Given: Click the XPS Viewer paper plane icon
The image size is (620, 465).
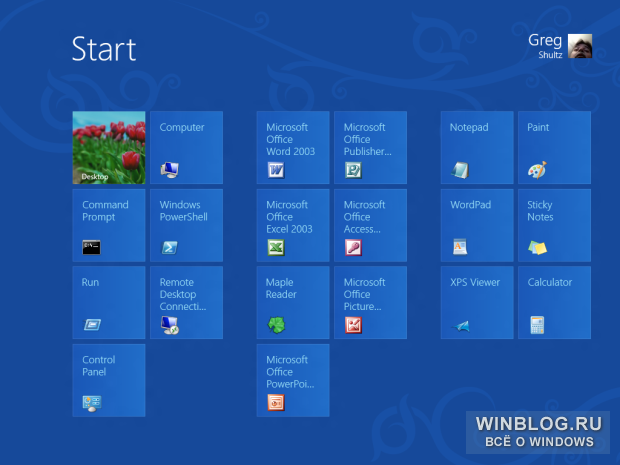Looking at the screenshot, I should tap(461, 326).
